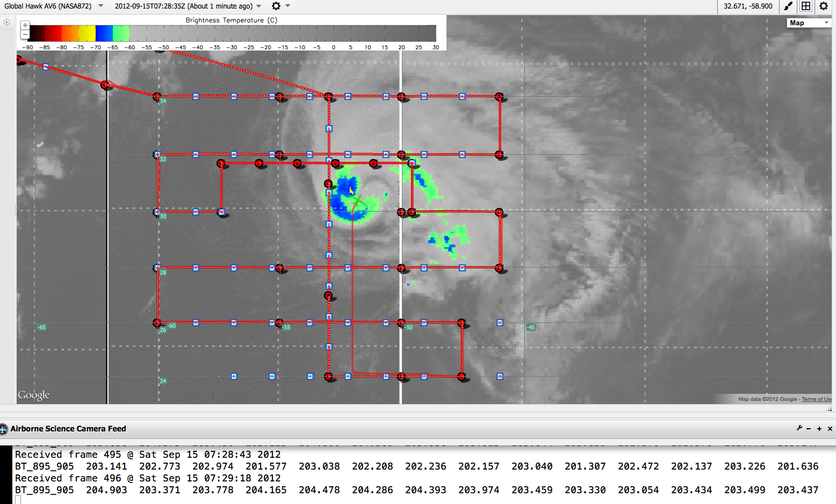Click the dropdown arrow next to left gear
Viewport: 836px width, 504px height.
[x=288, y=6]
